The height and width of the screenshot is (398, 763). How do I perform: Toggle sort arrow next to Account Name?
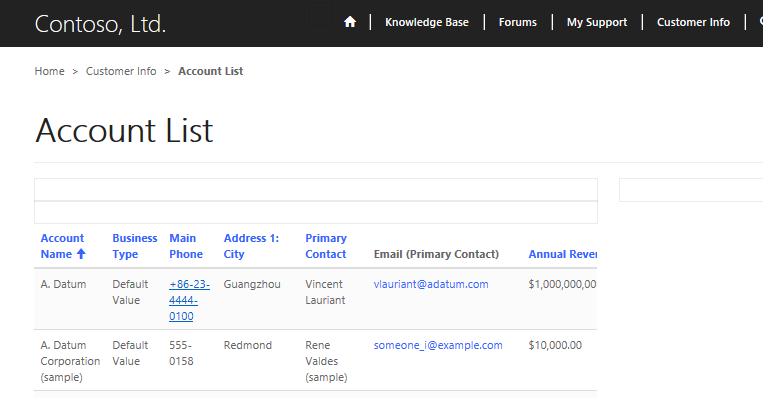(81, 253)
